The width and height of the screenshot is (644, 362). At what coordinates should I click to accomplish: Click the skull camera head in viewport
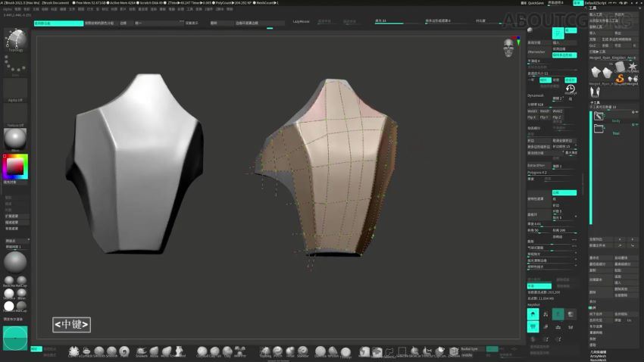(x=508, y=48)
